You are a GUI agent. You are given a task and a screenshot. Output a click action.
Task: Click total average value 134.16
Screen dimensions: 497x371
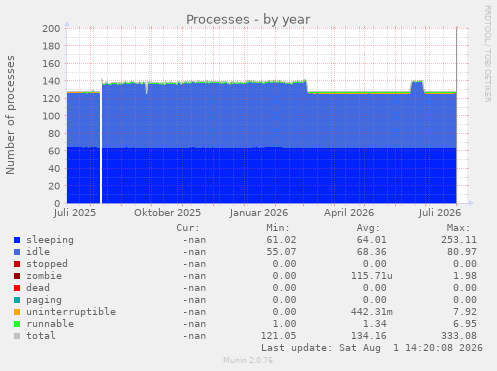(369, 336)
